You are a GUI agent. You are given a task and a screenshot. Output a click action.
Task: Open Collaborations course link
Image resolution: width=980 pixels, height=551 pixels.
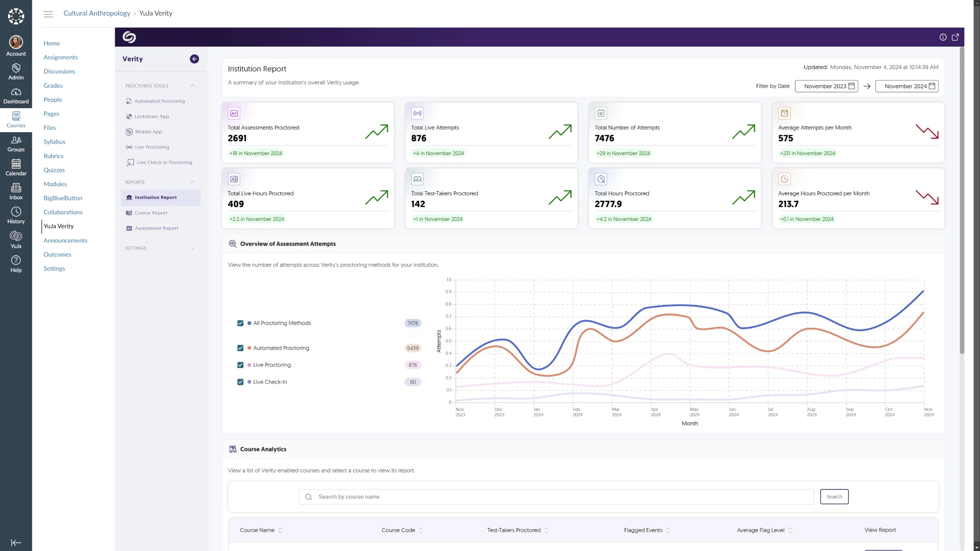pos(63,212)
